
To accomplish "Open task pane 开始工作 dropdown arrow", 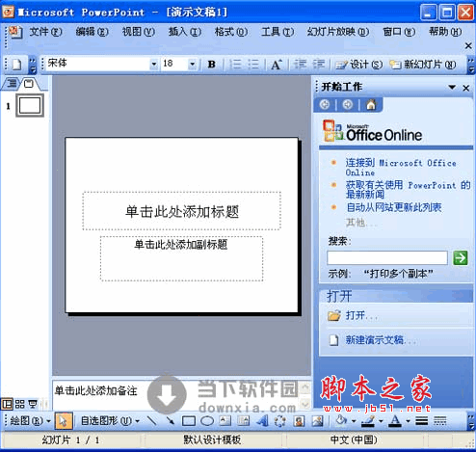I will click(452, 87).
